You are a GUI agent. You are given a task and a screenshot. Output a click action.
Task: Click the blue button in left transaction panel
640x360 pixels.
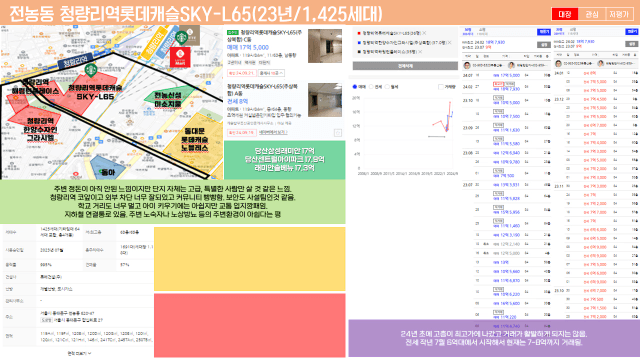click(544, 32)
